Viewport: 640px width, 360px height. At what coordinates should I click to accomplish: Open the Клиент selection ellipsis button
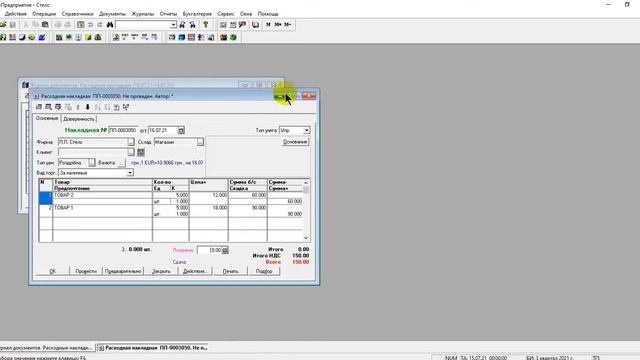131,152
